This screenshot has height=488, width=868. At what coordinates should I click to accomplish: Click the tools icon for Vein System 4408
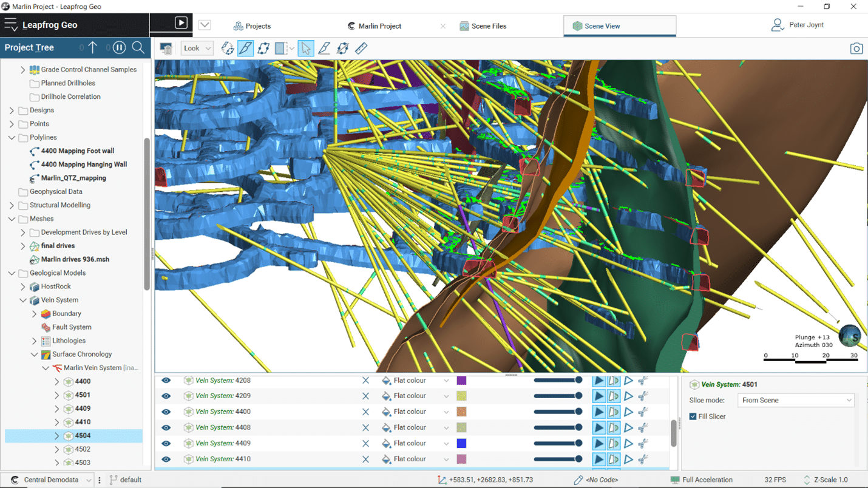point(643,427)
